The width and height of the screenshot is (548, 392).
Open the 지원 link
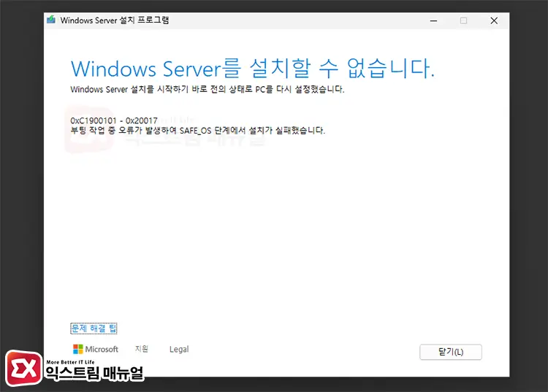coord(142,349)
